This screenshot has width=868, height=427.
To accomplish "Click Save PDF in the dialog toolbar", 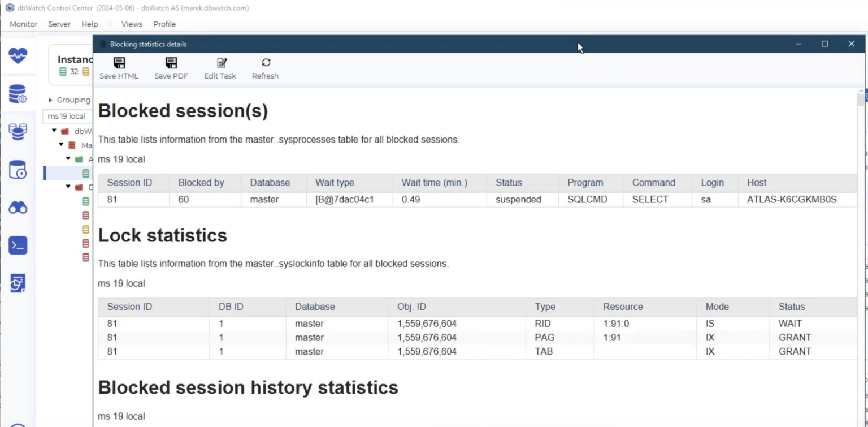I will (x=171, y=67).
